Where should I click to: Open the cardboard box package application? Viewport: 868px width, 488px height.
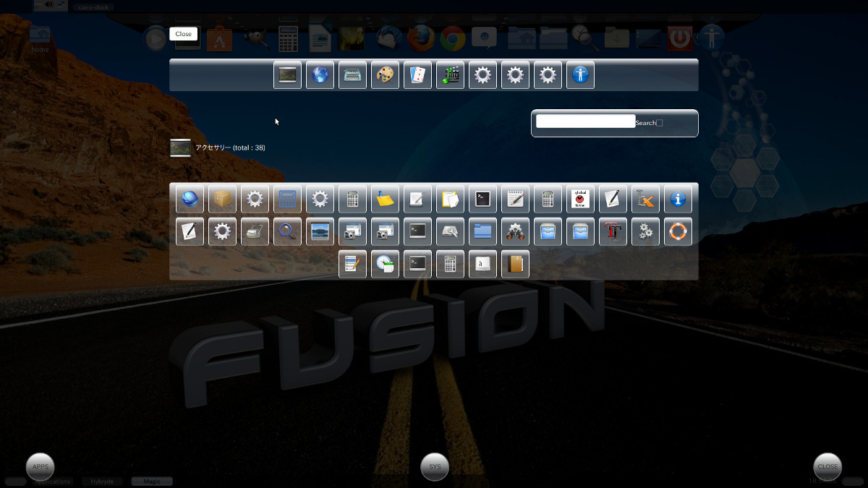click(x=222, y=199)
